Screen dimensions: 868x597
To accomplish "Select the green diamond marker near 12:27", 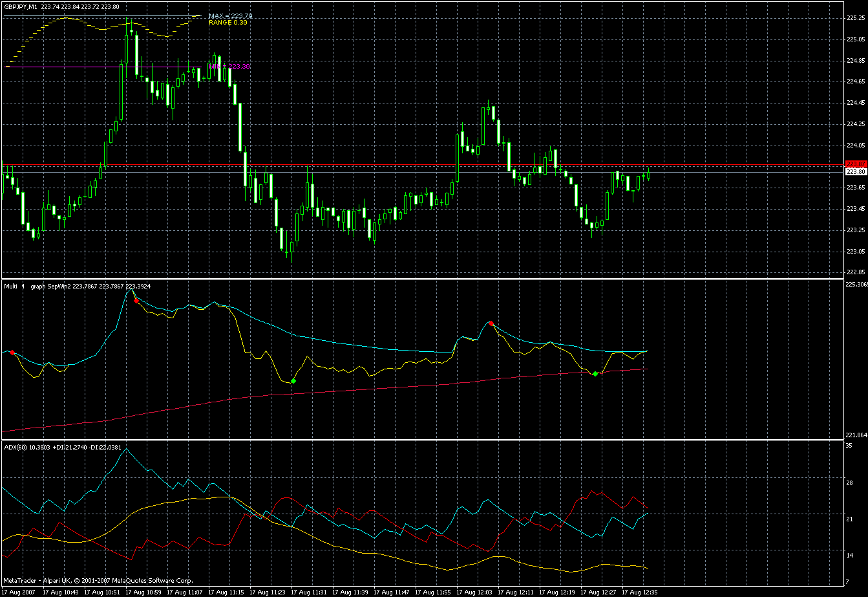I will coord(595,374).
